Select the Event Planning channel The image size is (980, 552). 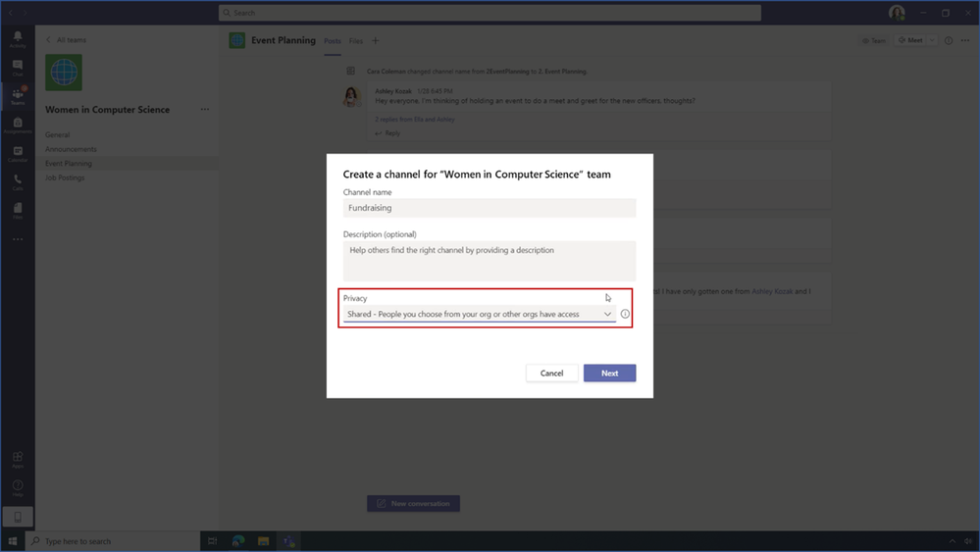pyautogui.click(x=128, y=164)
